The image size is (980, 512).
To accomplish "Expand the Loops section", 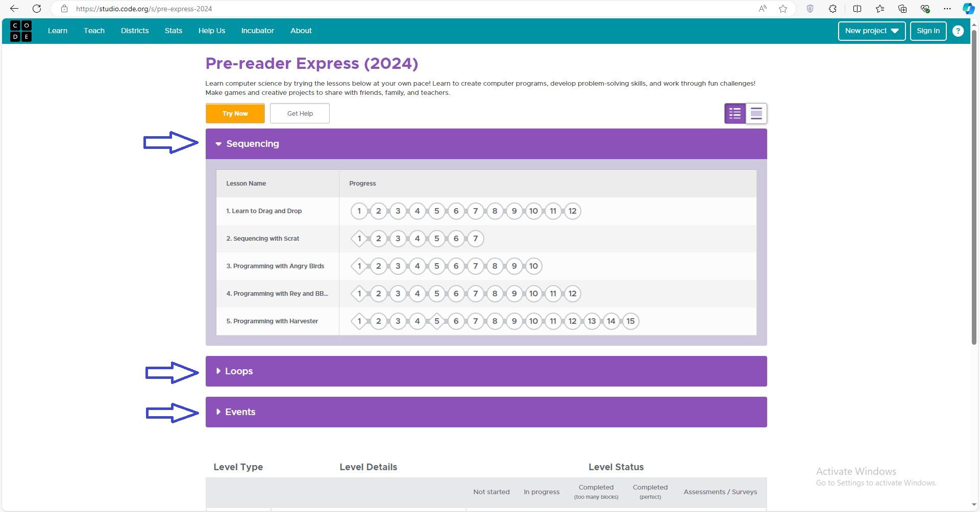I will (218, 371).
